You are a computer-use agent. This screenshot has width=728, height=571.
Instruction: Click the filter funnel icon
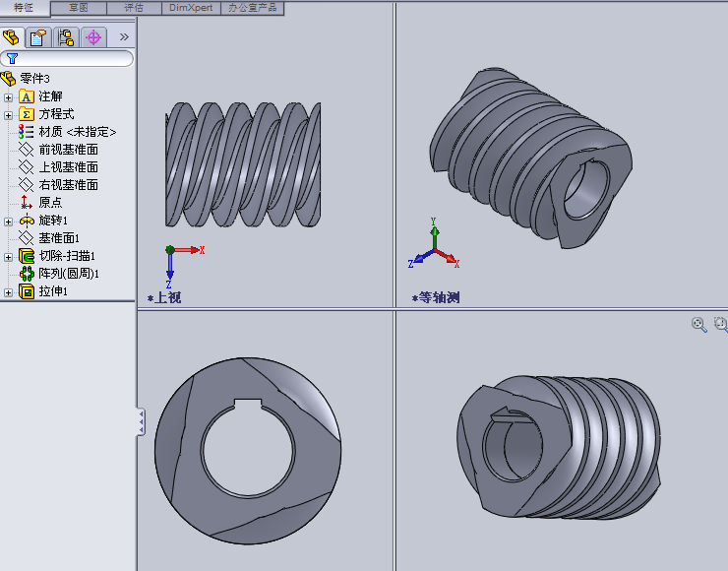pyautogui.click(x=12, y=58)
